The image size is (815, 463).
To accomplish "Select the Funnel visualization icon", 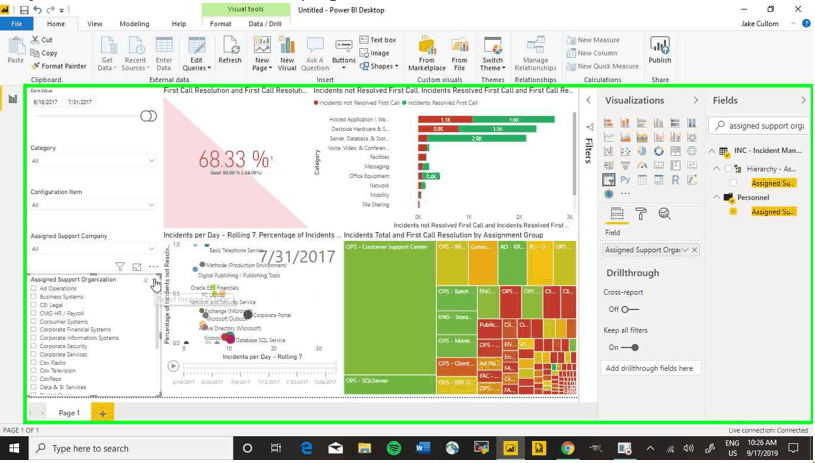I will coord(625,165).
